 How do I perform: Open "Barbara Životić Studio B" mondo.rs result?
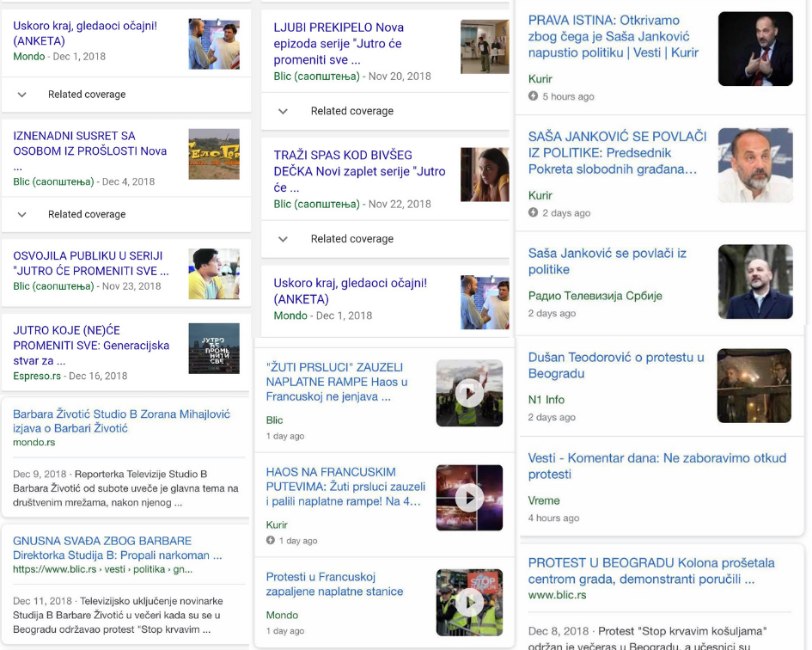coord(121,420)
